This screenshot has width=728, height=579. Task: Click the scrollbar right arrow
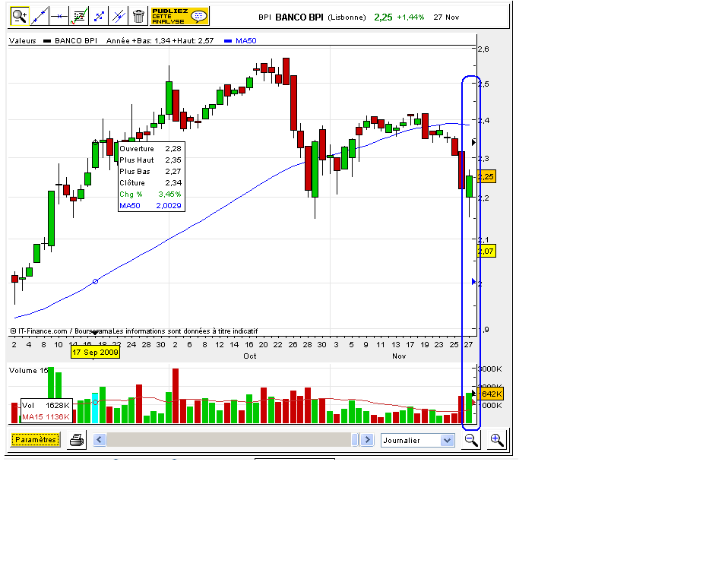point(367,439)
